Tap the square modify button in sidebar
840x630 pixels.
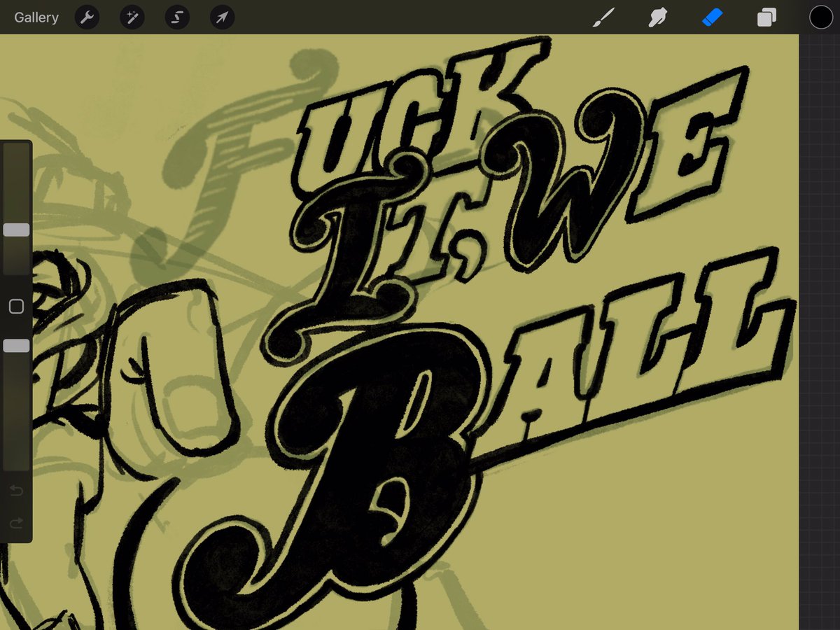click(16, 306)
